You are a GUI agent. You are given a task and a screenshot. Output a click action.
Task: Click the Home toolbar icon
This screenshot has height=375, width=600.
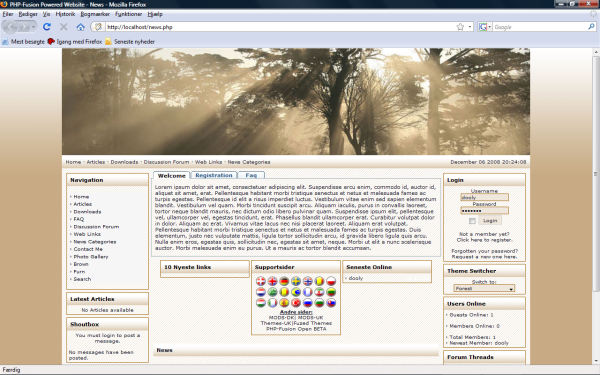coord(80,27)
